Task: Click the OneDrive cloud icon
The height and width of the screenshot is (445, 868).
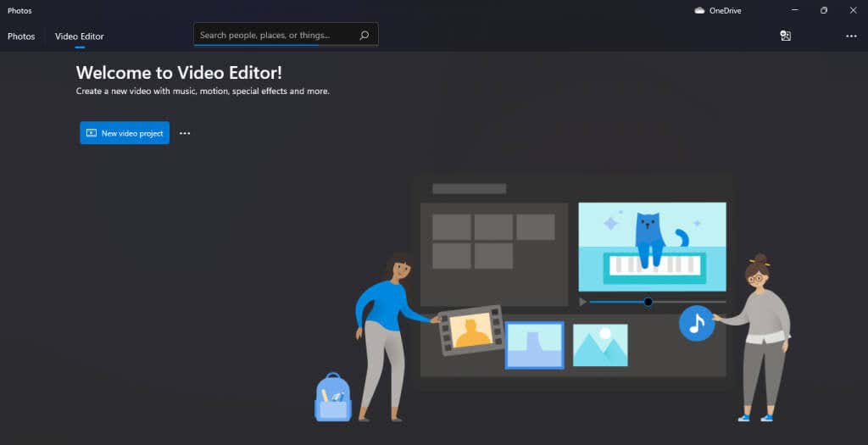Action: (x=699, y=10)
